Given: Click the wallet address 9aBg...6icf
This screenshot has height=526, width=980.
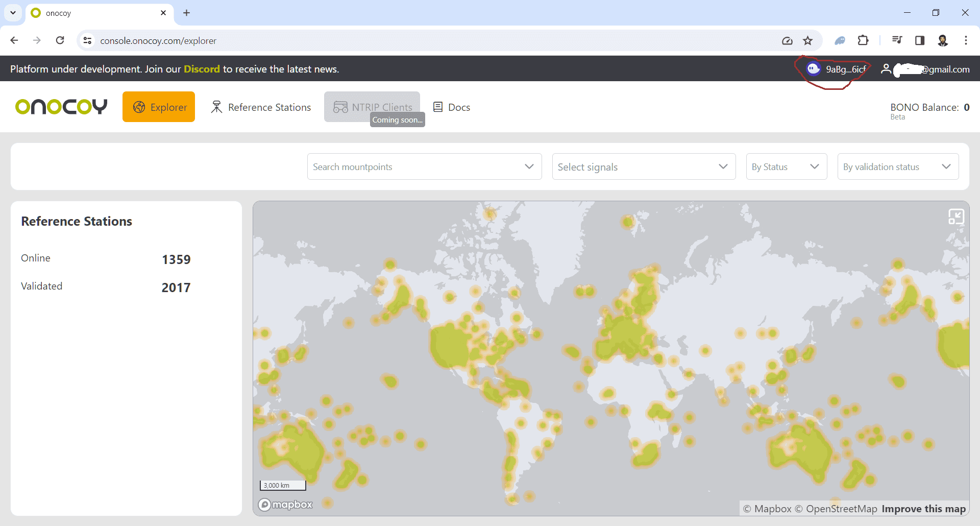Looking at the screenshot, I should pos(846,69).
